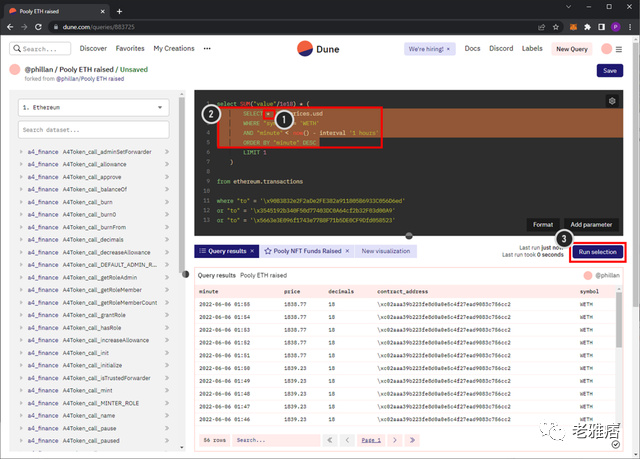Viewport: 640px width, 459px height.
Task: Click the Search dataset input field
Action: pyautogui.click(x=94, y=129)
